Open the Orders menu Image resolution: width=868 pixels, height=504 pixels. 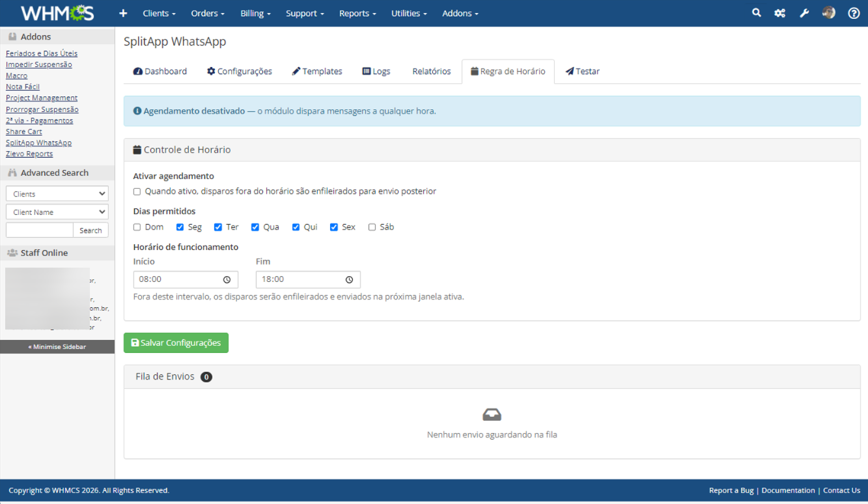(x=208, y=13)
